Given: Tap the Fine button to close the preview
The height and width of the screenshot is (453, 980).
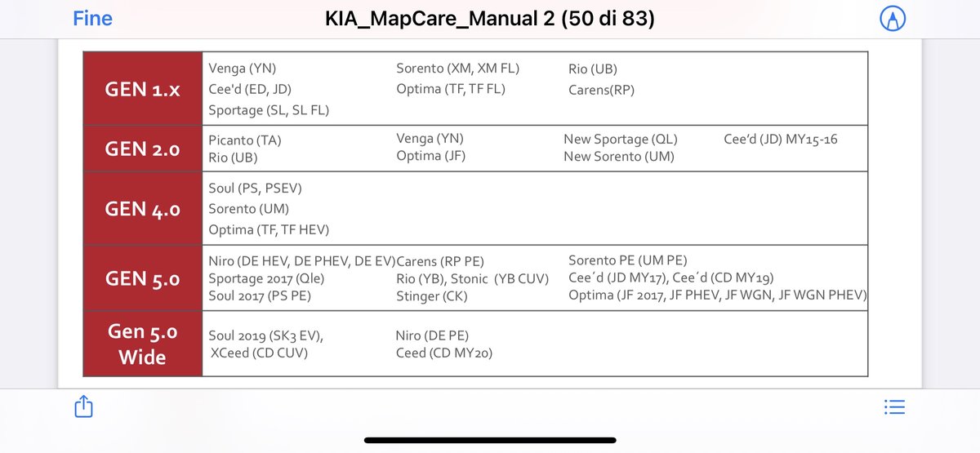Looking at the screenshot, I should tap(92, 18).
